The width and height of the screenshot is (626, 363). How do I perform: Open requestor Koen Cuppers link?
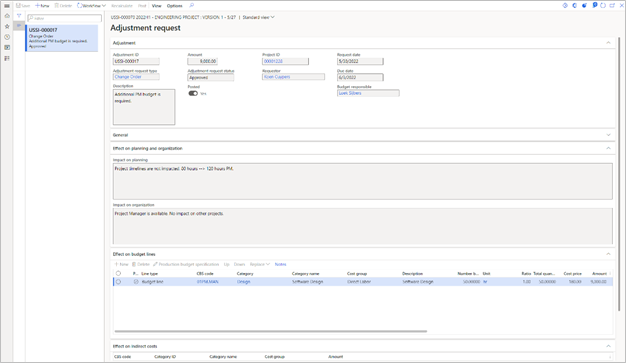[277, 77]
